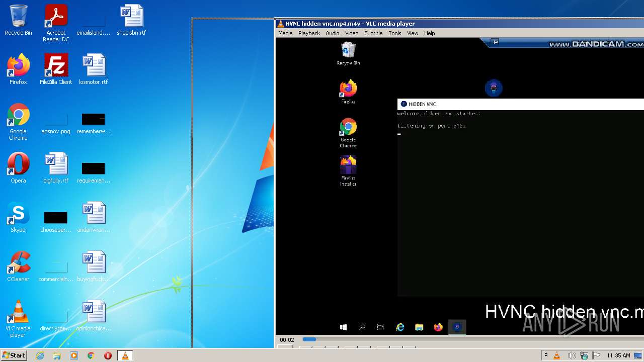Show hidden system tray icons
The image size is (644, 362).
(546, 355)
